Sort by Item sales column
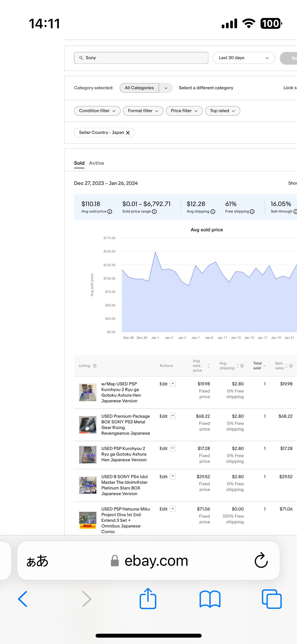Image resolution: width=297 pixels, height=644 pixels. point(286,366)
